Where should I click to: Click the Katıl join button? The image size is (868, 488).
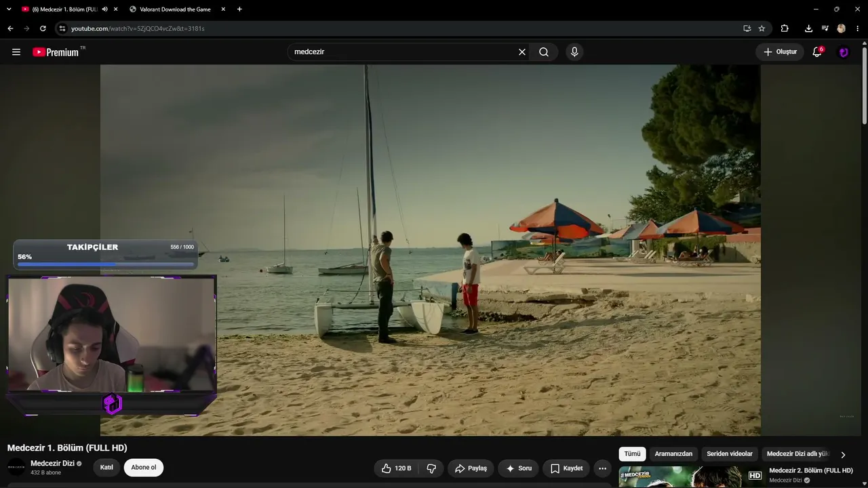pyautogui.click(x=106, y=468)
